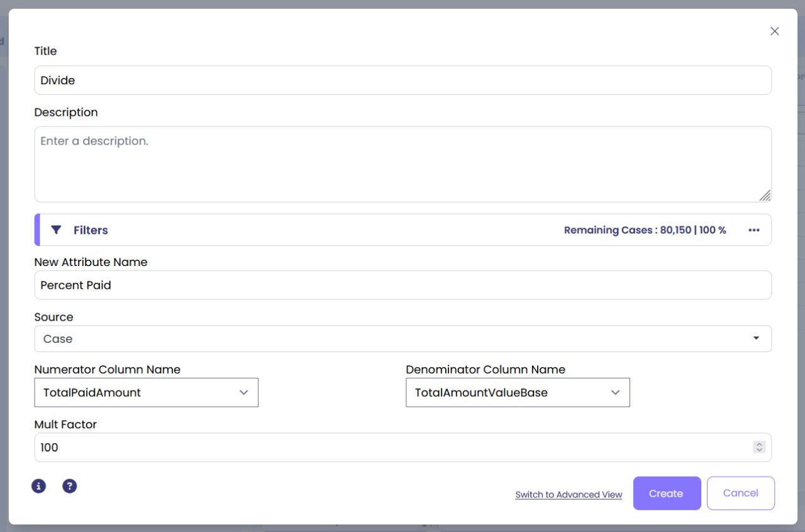
Task: Expand the Denominator Column Name dropdown
Action: click(518, 392)
